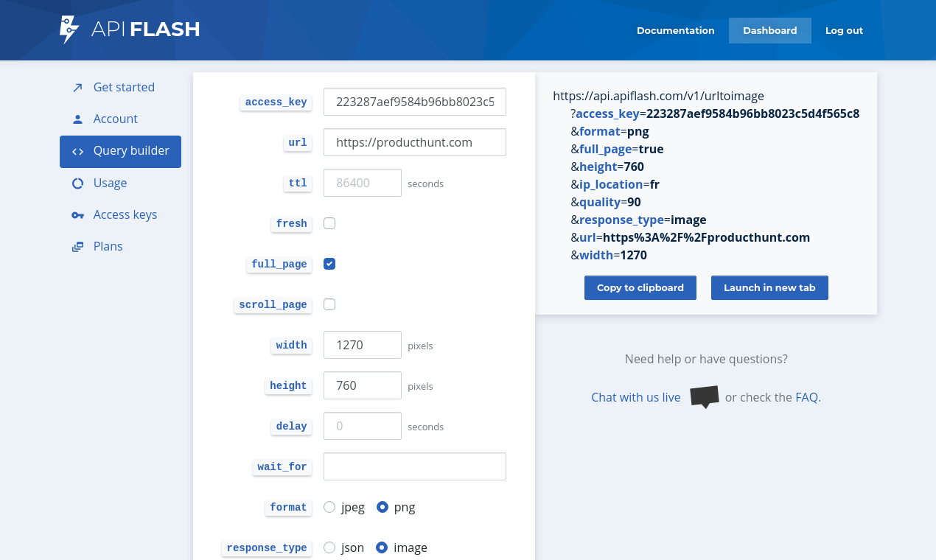Switch to the Documentation page
Screen dimensions: 936x560
click(x=675, y=30)
